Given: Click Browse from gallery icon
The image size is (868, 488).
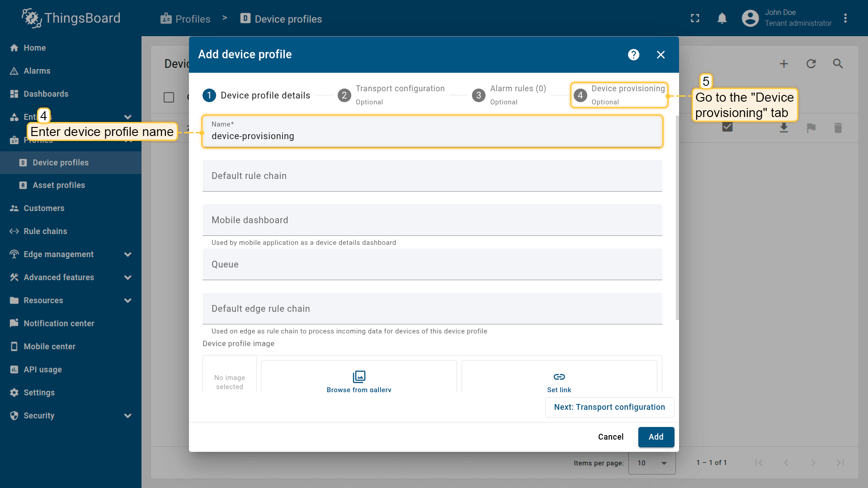Looking at the screenshot, I should coord(359,376).
